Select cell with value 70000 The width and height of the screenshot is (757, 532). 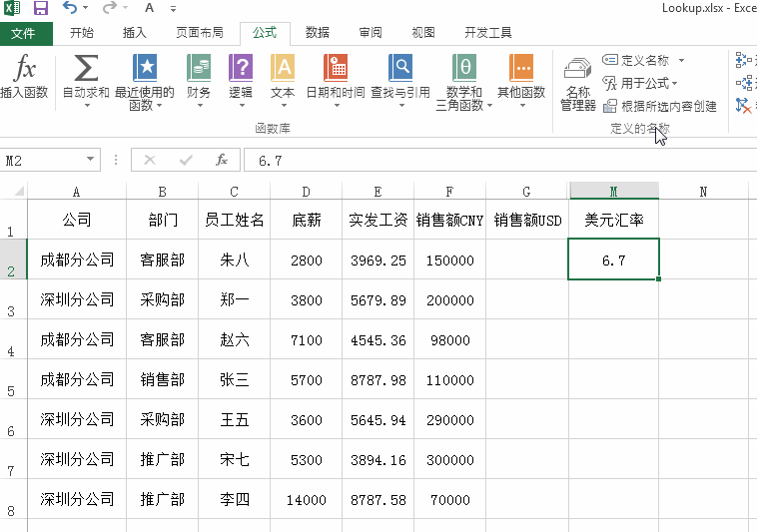pyautogui.click(x=450, y=500)
